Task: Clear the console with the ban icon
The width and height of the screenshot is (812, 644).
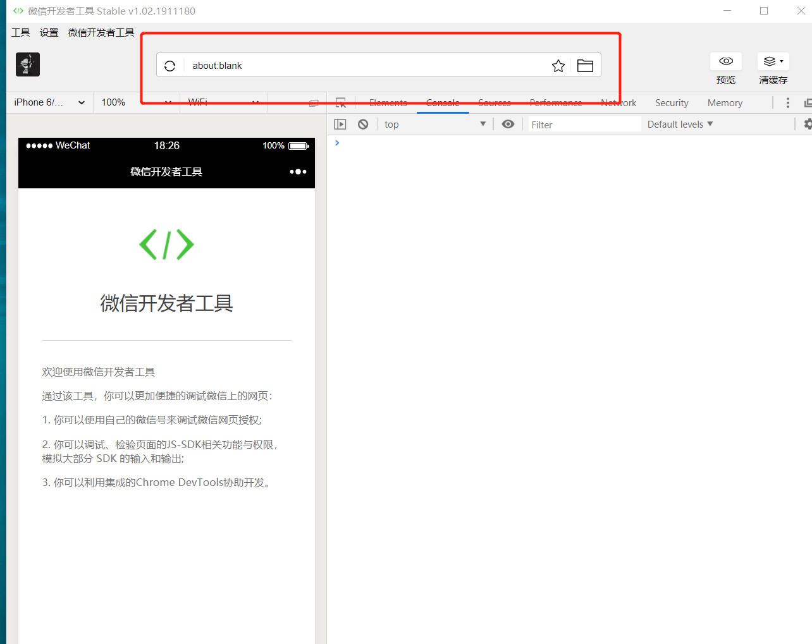Action: [363, 125]
